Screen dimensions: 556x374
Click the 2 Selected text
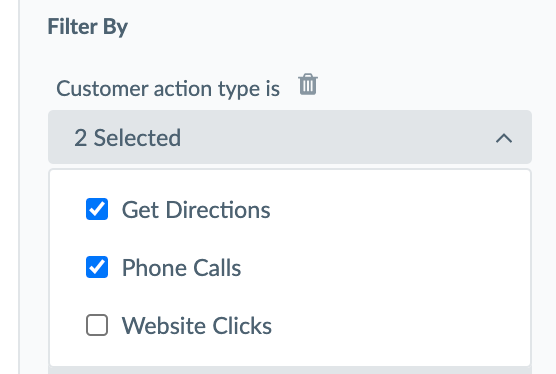click(127, 138)
